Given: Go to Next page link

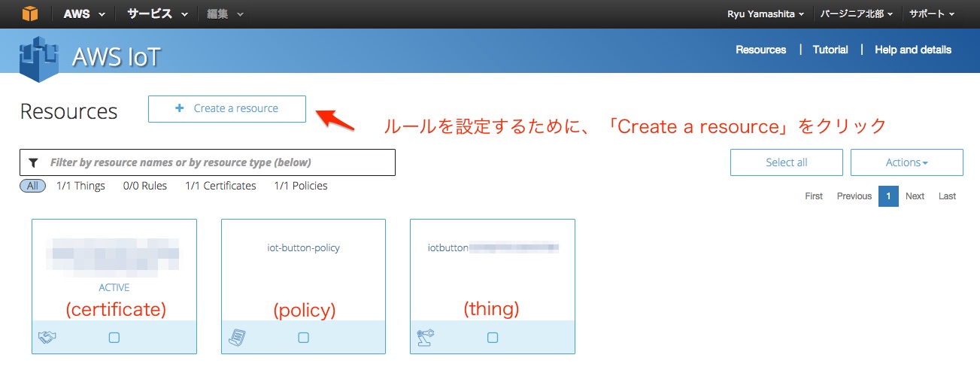Looking at the screenshot, I should (x=915, y=196).
